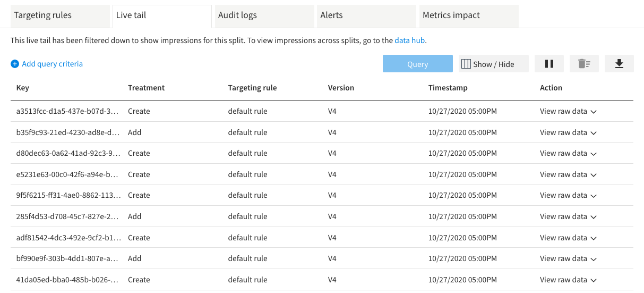The image size is (644, 293).
Task: Download impressions using the download icon
Action: tap(619, 64)
